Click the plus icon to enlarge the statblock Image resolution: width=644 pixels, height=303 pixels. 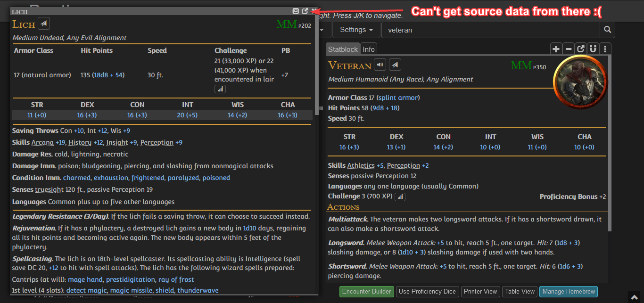click(556, 49)
